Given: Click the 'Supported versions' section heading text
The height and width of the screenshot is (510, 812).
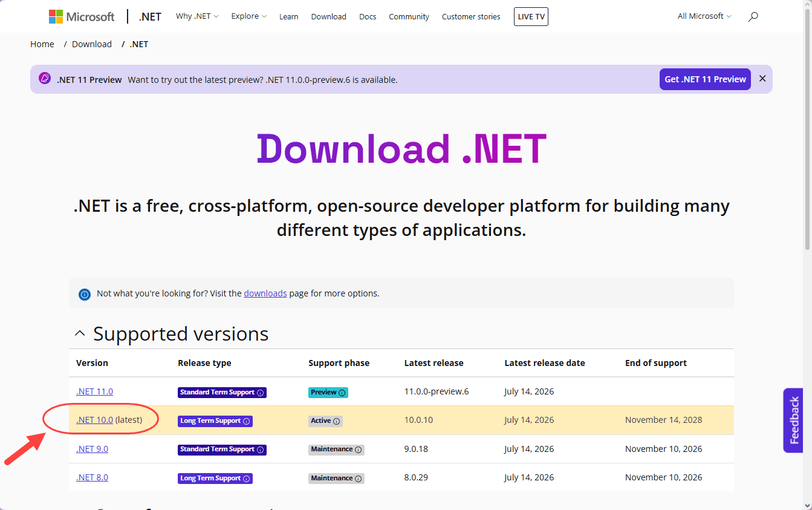Looking at the screenshot, I should click(x=181, y=334).
